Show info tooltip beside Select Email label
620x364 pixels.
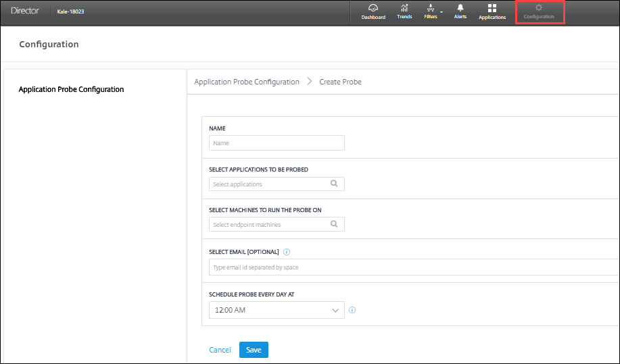(287, 252)
